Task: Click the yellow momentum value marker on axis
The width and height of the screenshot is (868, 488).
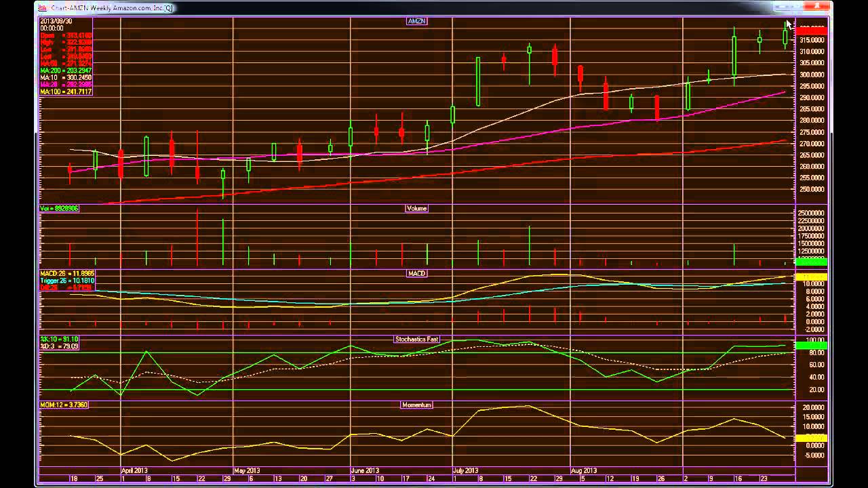Action: coord(811,438)
